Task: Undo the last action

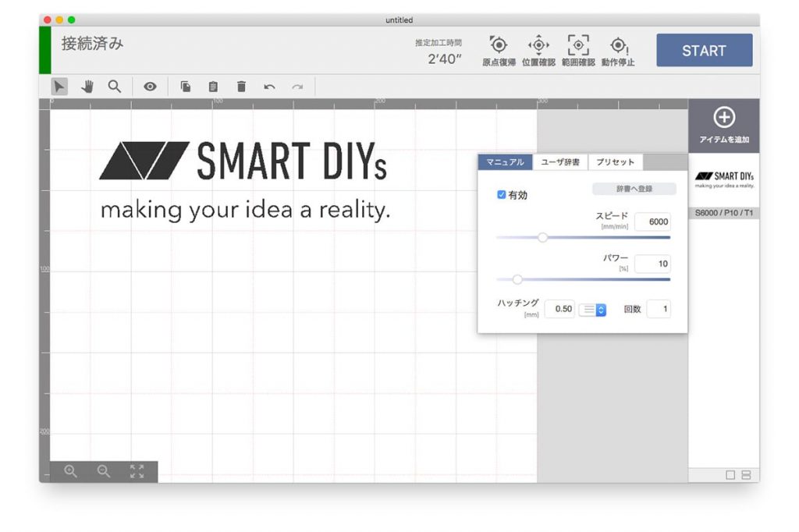Action: (269, 87)
